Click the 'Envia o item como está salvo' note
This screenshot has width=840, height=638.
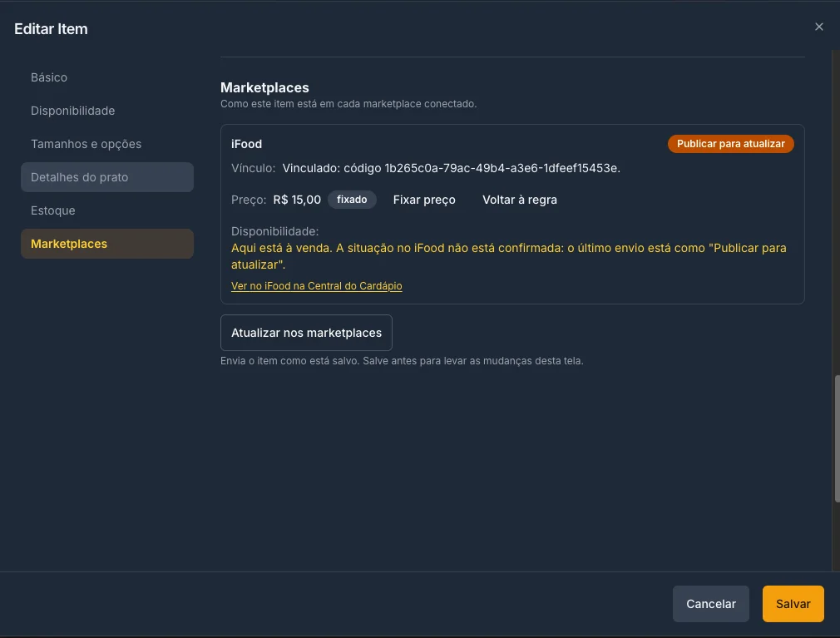(x=402, y=361)
